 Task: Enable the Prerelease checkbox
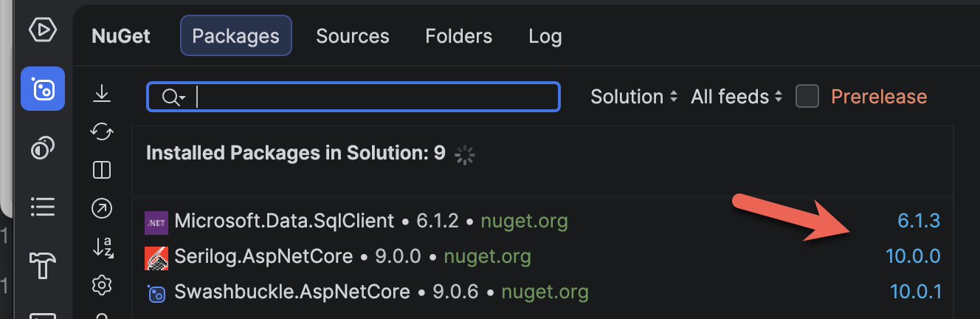[807, 97]
